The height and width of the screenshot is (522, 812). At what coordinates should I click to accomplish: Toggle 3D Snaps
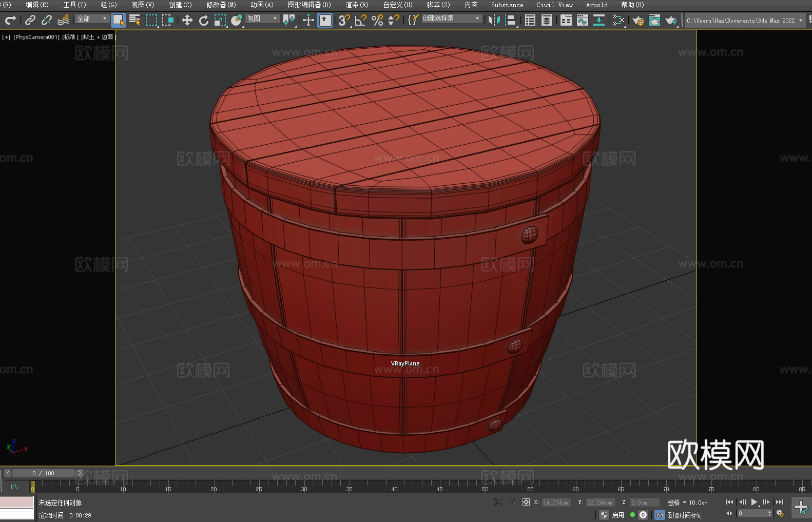(344, 20)
